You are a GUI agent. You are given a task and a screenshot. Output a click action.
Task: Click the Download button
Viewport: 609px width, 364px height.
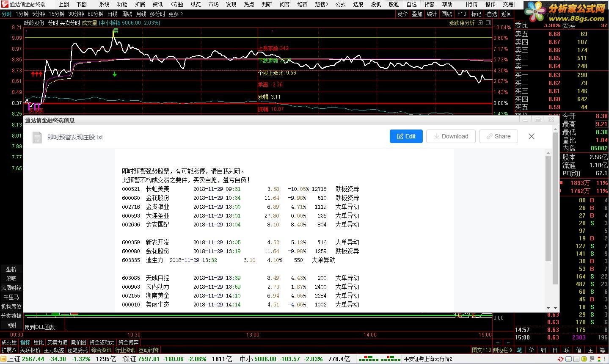pyautogui.click(x=451, y=136)
